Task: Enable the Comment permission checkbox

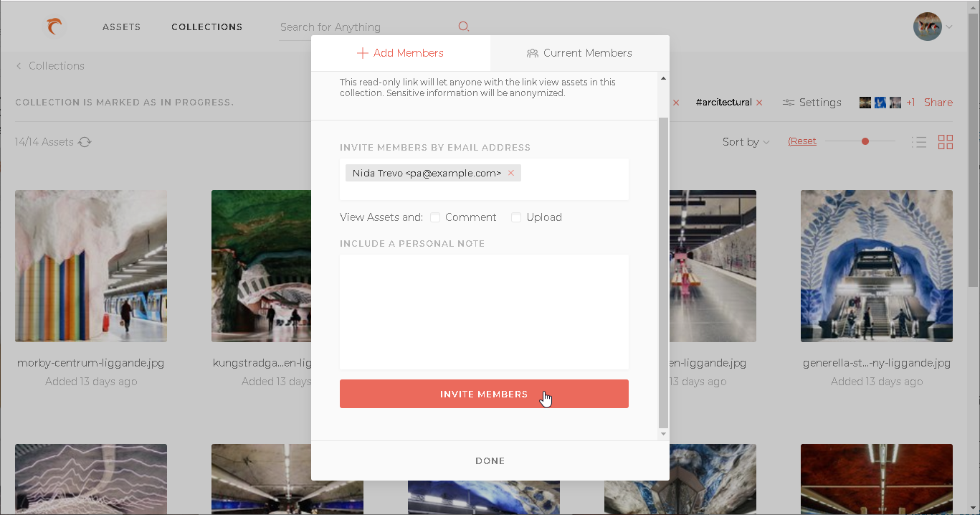Action: click(435, 217)
